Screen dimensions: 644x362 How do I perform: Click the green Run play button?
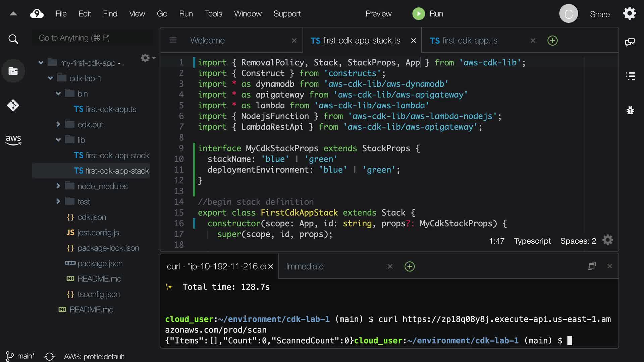(x=418, y=14)
